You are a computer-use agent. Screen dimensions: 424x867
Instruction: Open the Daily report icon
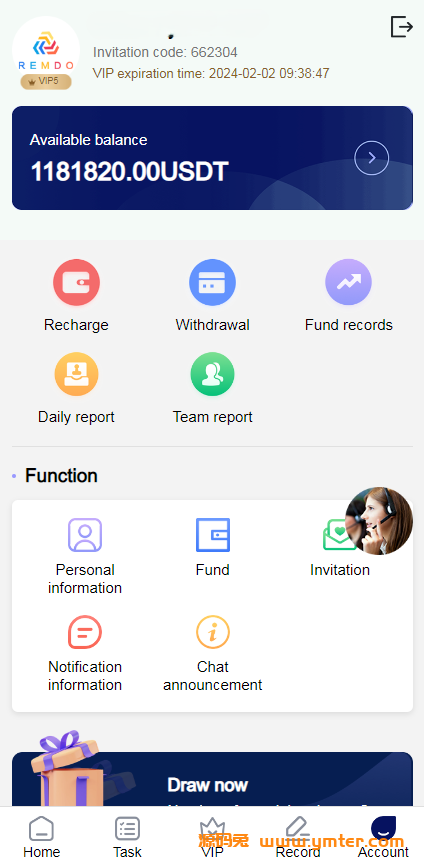pyautogui.click(x=76, y=374)
